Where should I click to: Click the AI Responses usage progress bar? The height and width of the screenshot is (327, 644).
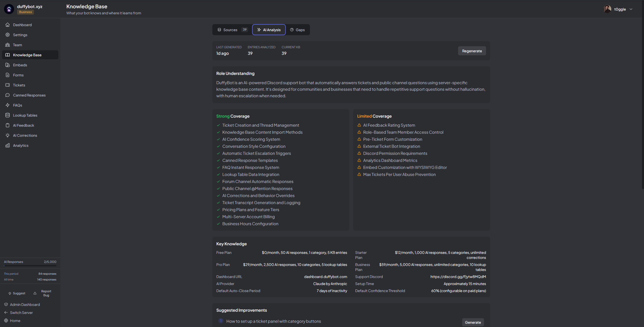pos(30,265)
